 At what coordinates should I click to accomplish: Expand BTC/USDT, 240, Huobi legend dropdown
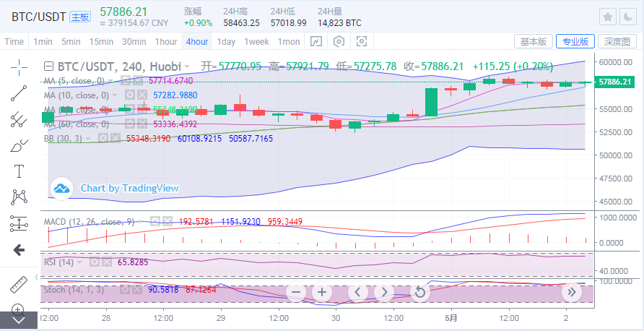click(x=187, y=66)
